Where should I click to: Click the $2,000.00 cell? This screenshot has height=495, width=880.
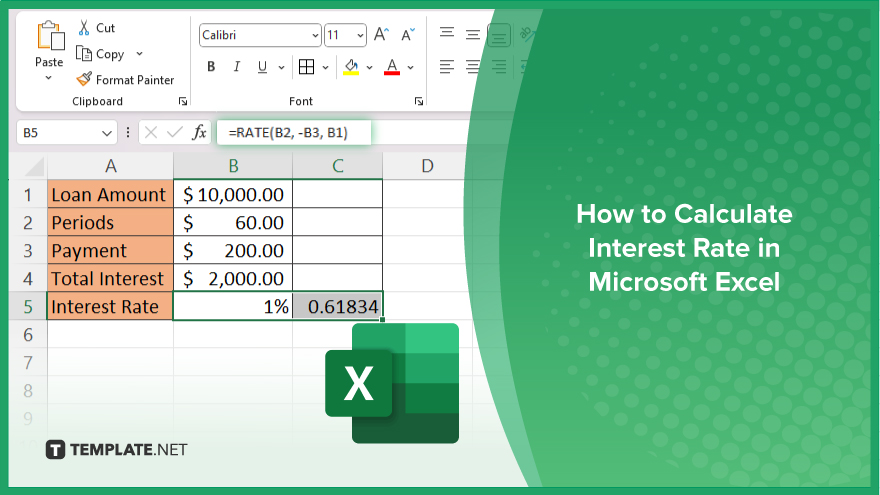point(233,278)
